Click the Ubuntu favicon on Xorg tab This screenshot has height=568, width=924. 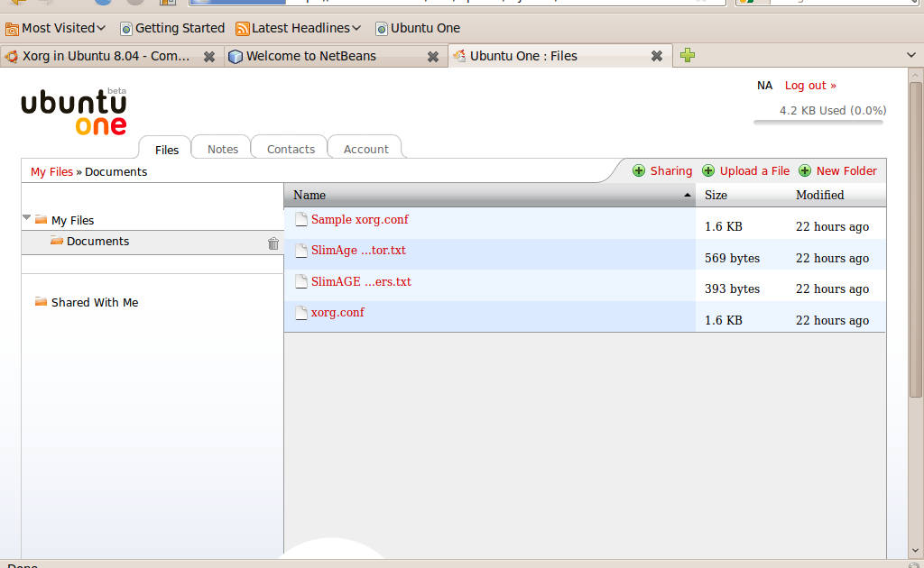[x=11, y=57]
